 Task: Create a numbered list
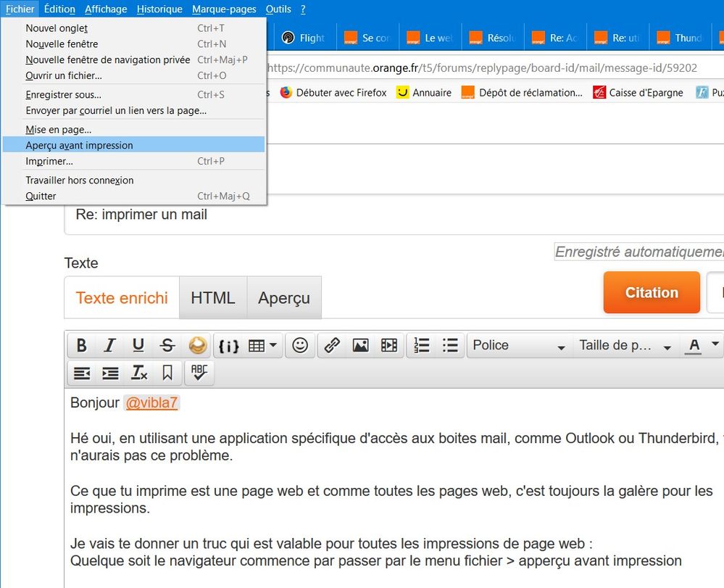(422, 346)
